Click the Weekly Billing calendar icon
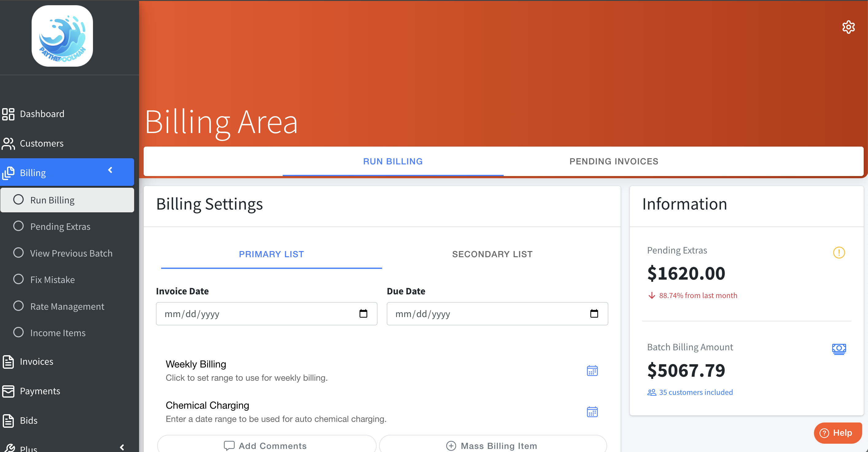Image resolution: width=868 pixels, height=452 pixels. [x=592, y=371]
